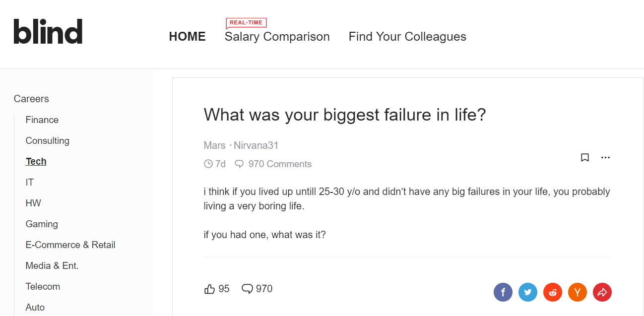Click the blind logo
The image size is (644, 316).
48,32
